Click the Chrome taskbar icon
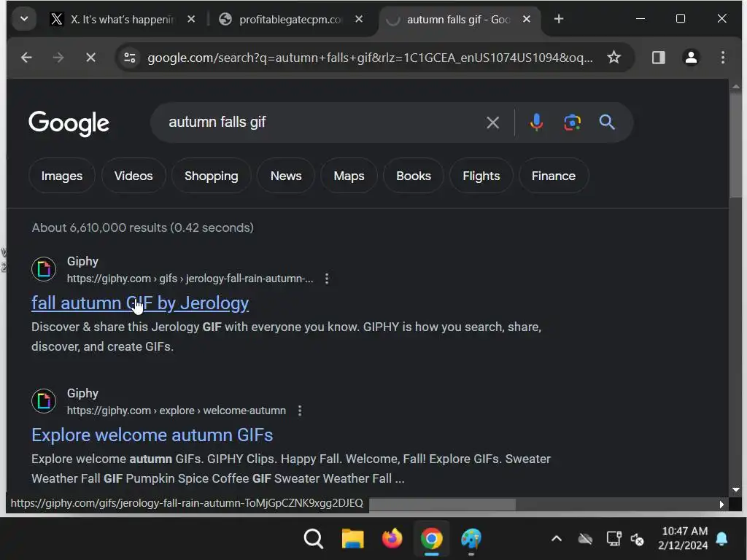The image size is (747, 560). [432, 539]
